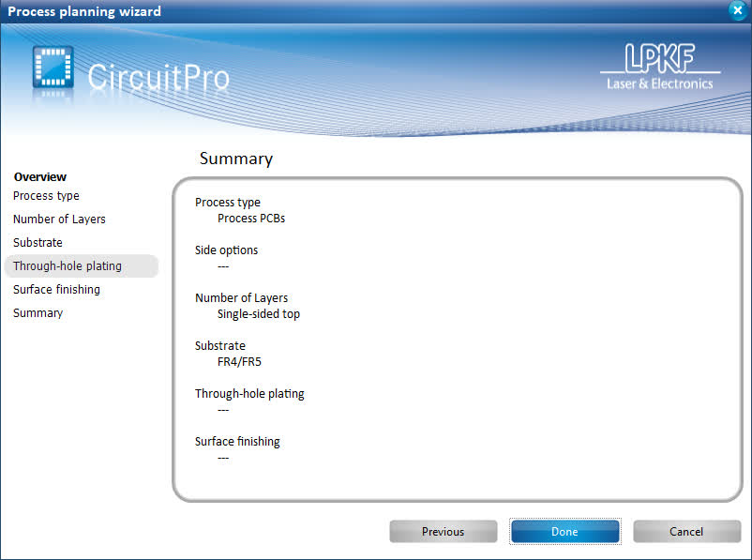Click 'Substrate' label in summary panel
Viewport: 752px width, 560px height.
[x=220, y=346]
